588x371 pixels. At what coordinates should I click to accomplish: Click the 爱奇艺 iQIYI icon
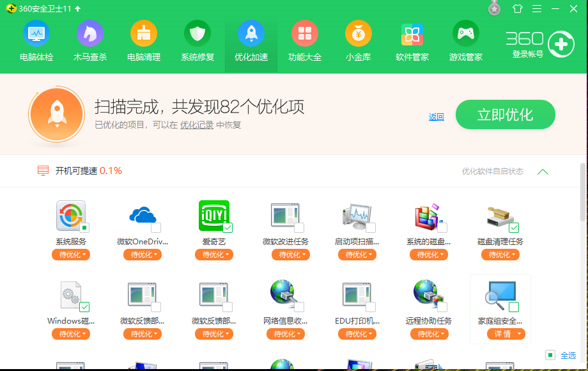[213, 216]
